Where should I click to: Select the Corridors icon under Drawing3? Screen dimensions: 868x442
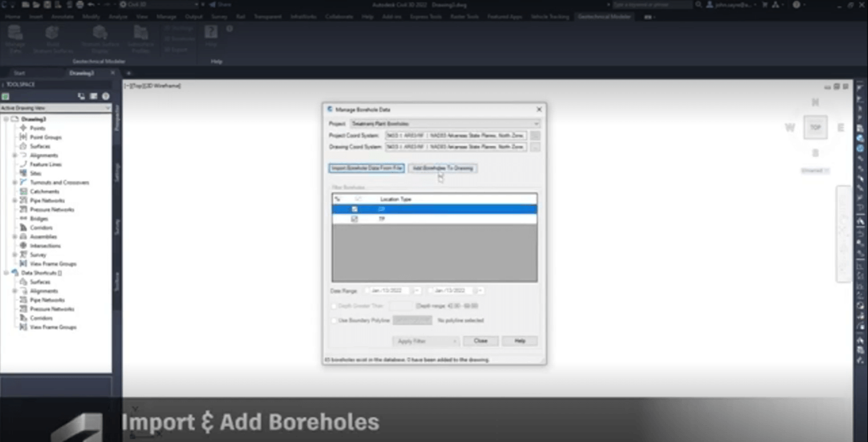tap(23, 228)
